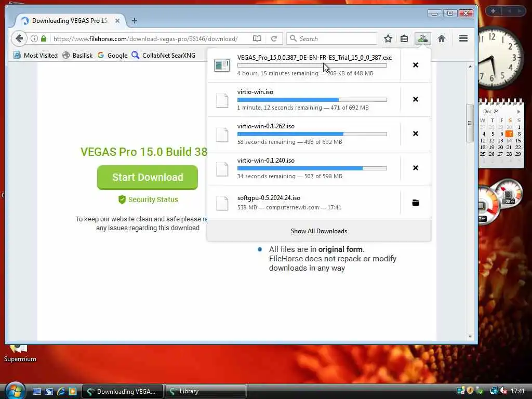This screenshot has width=532, height=399.
Task: View the connection security padlock
Action: point(44,38)
